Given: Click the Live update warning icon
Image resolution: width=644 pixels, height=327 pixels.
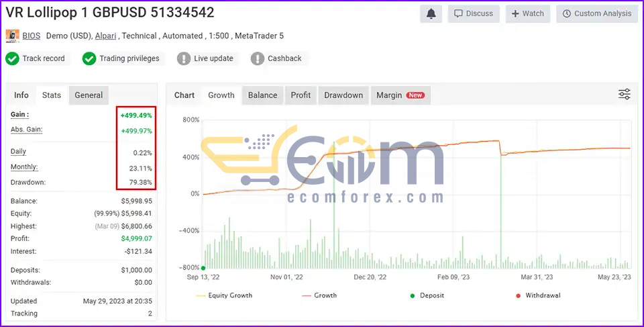Looking at the screenshot, I should [184, 58].
